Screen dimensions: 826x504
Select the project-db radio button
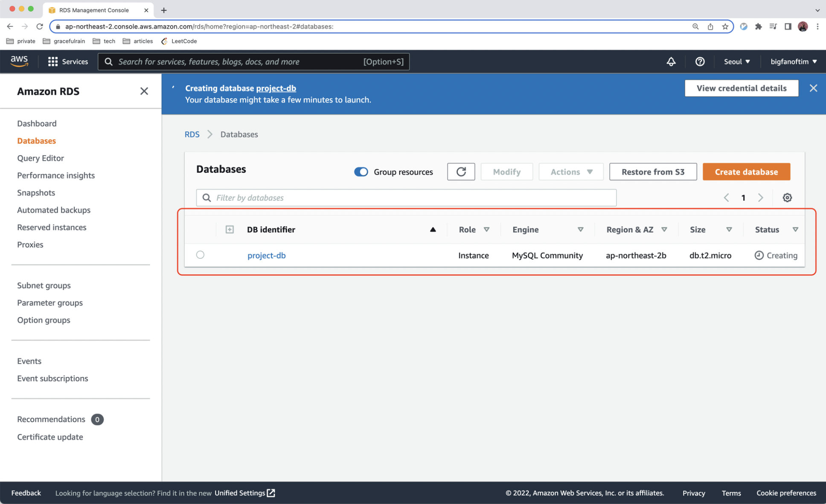click(x=200, y=255)
